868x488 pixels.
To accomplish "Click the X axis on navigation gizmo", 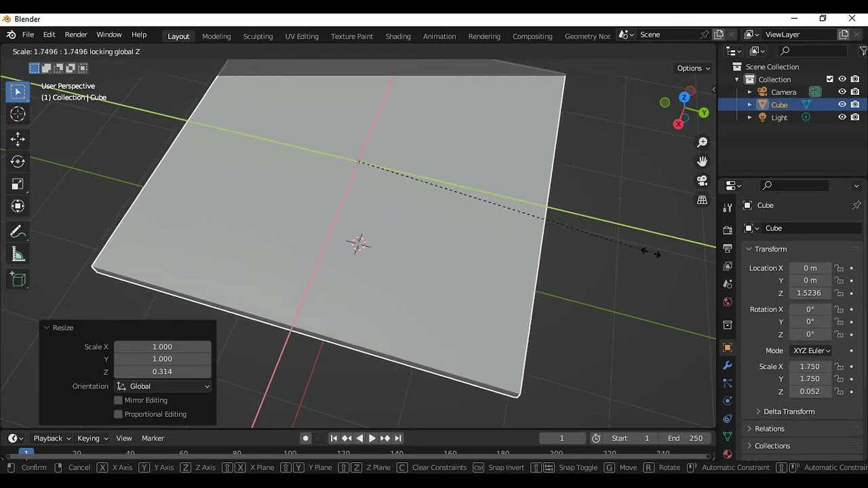I will pyautogui.click(x=678, y=124).
